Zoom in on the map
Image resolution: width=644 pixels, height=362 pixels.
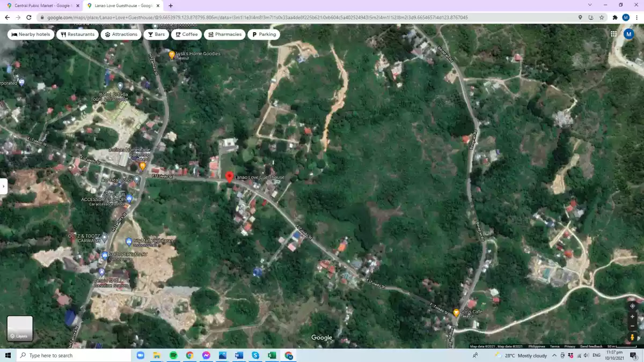coord(632,316)
